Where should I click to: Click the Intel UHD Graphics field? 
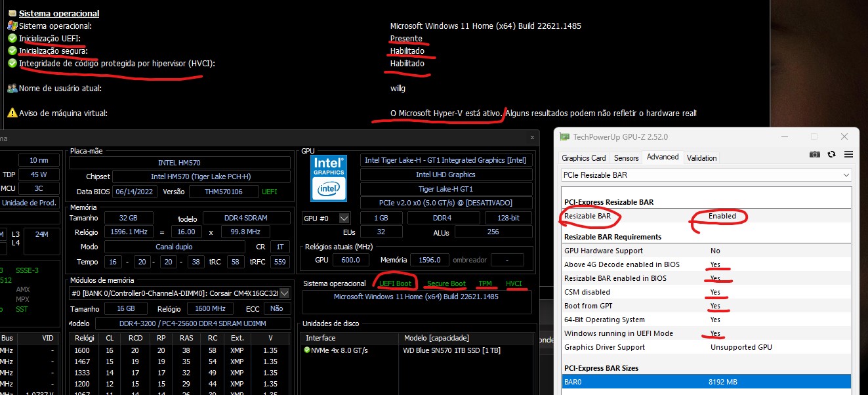pyautogui.click(x=445, y=175)
